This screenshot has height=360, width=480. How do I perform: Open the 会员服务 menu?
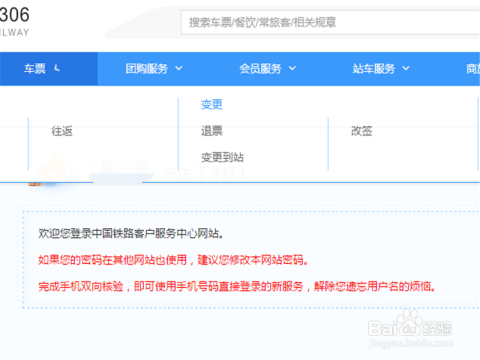click(260, 69)
